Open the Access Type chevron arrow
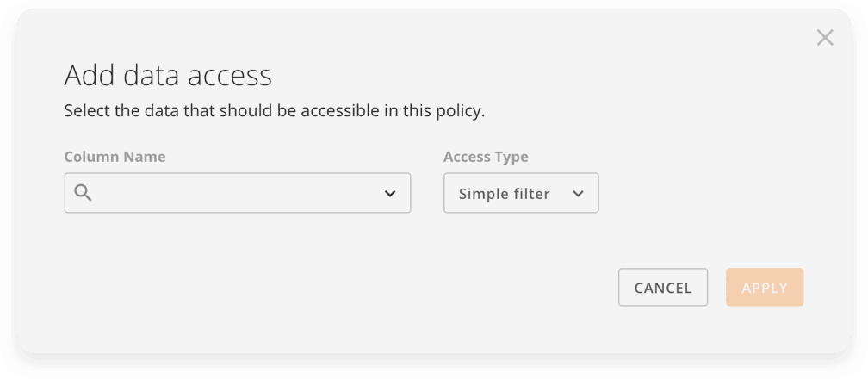The image size is (868, 379). 579,194
